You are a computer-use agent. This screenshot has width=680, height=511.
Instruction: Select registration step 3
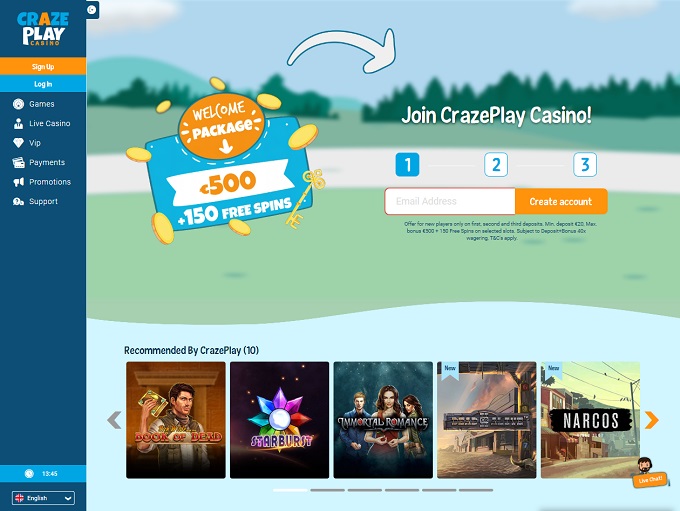(585, 165)
